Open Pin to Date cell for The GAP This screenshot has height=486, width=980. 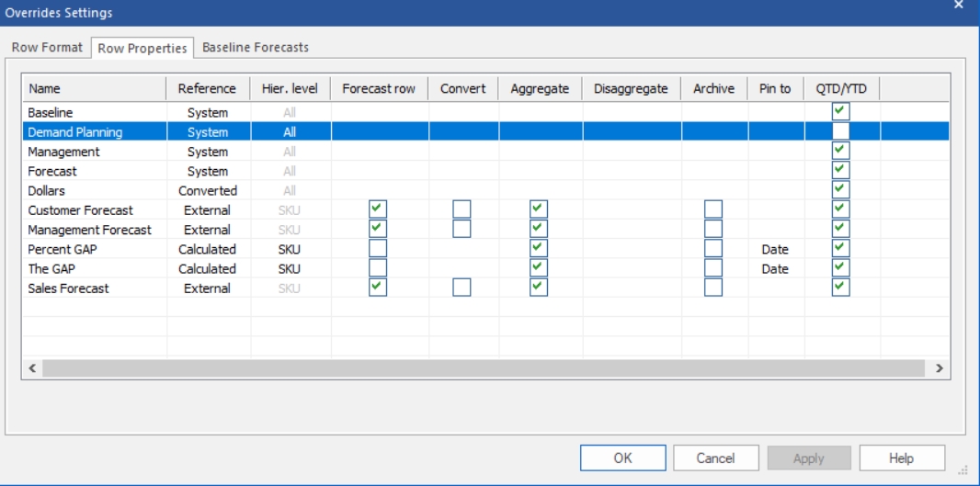(x=775, y=268)
